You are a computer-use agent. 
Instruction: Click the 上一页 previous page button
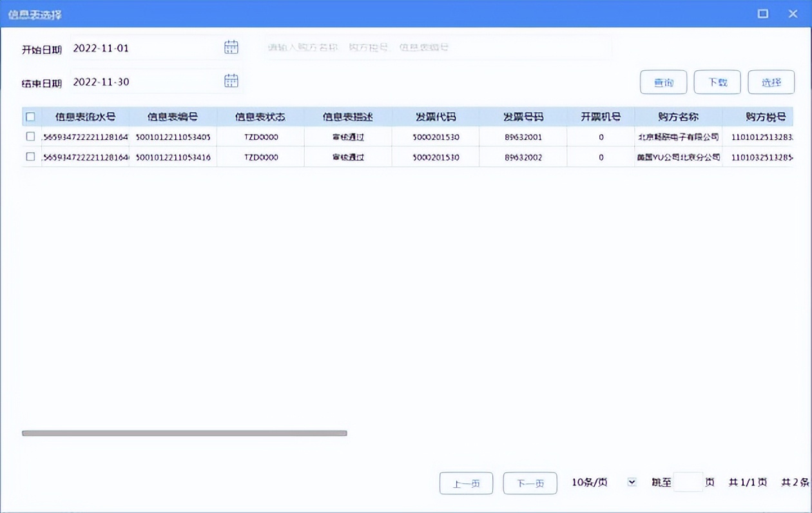tap(466, 483)
